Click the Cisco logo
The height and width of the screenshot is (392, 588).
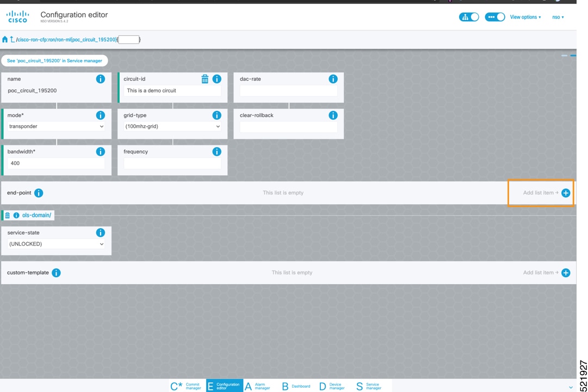tap(17, 17)
